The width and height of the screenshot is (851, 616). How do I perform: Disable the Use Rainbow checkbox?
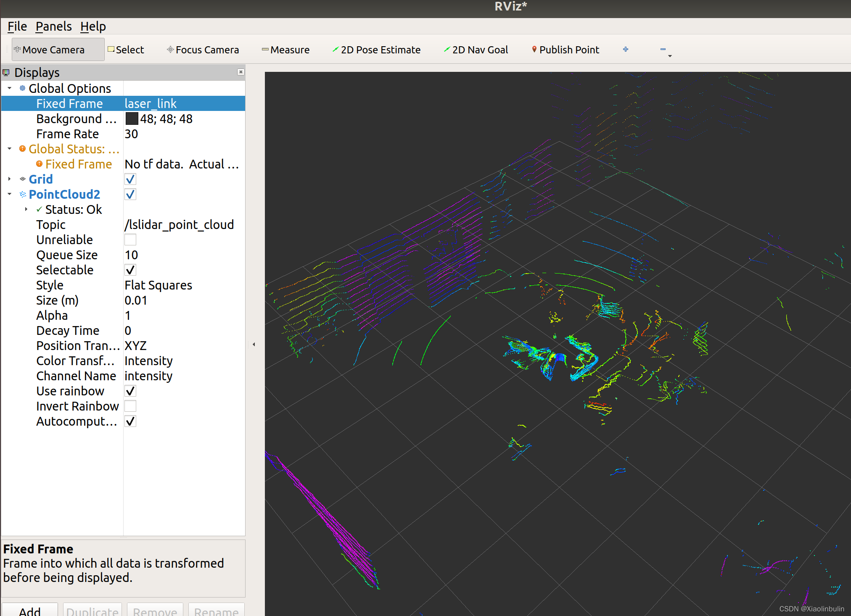pos(129,391)
